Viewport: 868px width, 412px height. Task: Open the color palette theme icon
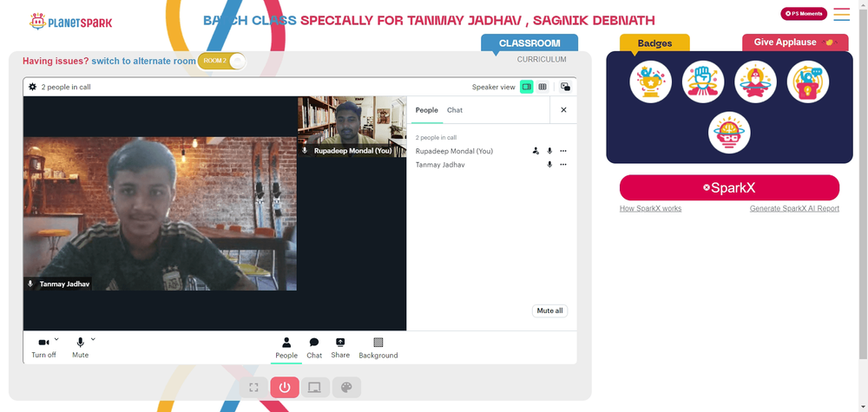[x=346, y=388]
